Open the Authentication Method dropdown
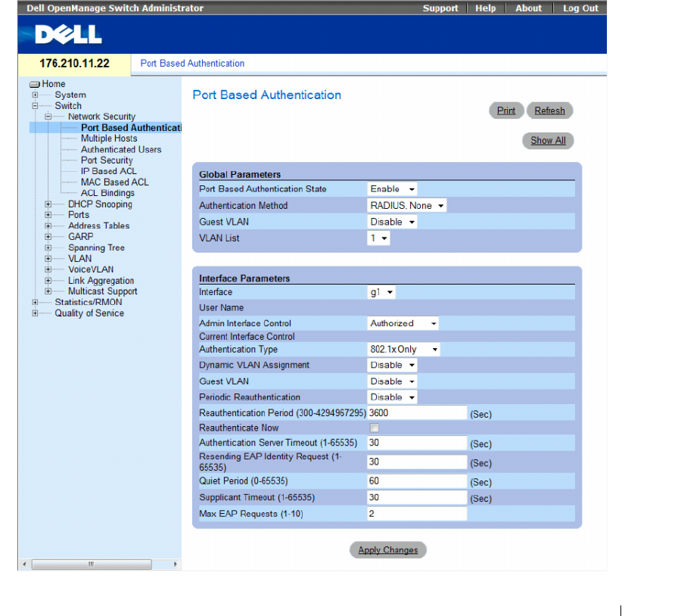This screenshot has width=681, height=616. (x=407, y=206)
